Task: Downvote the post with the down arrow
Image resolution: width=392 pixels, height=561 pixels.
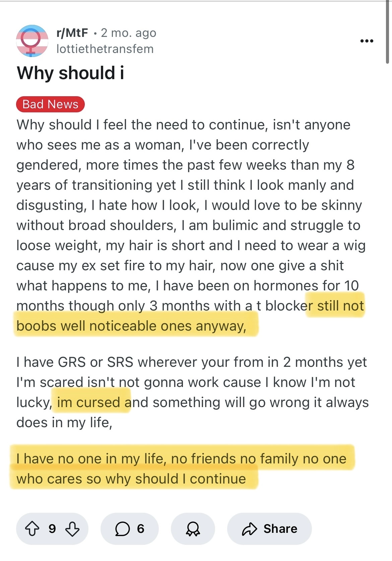Action: pos(72,529)
